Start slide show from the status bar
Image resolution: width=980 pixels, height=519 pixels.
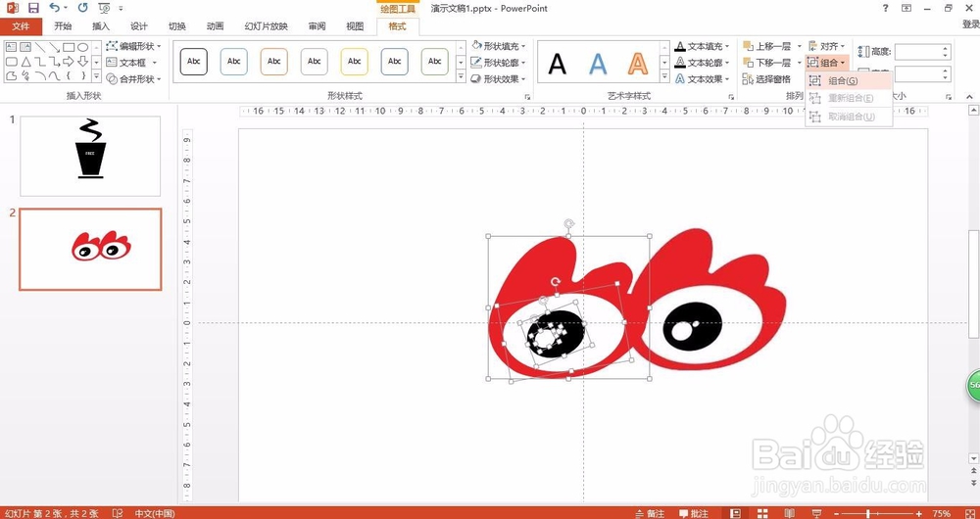[x=816, y=513]
